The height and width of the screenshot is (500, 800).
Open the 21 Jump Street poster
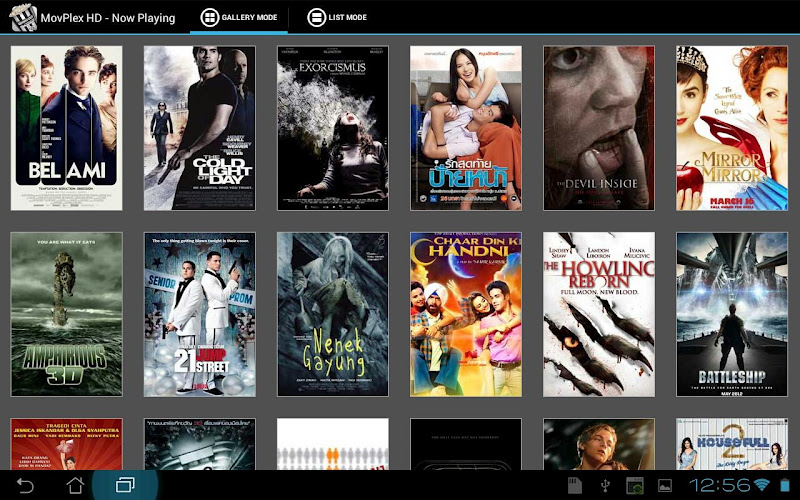[x=199, y=314]
